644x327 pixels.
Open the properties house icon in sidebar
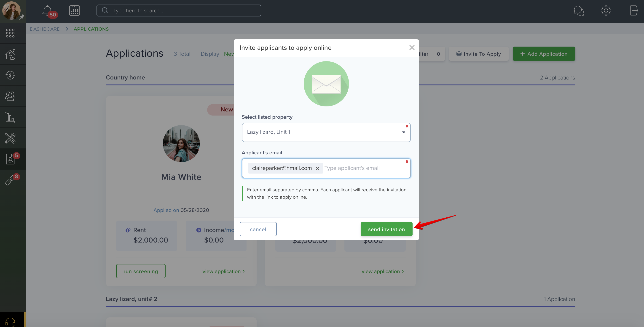(x=10, y=54)
